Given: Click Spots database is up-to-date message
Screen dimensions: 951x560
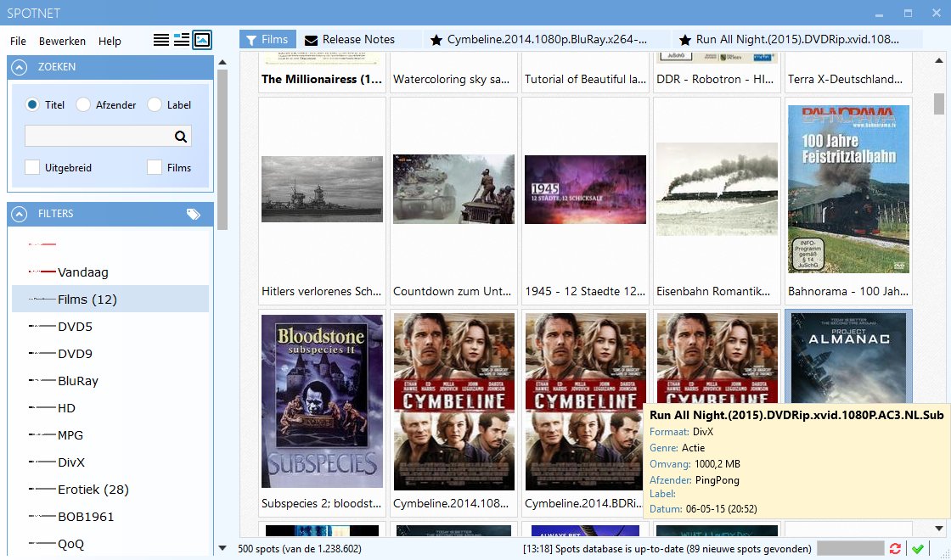Looking at the screenshot, I should click(667, 549).
